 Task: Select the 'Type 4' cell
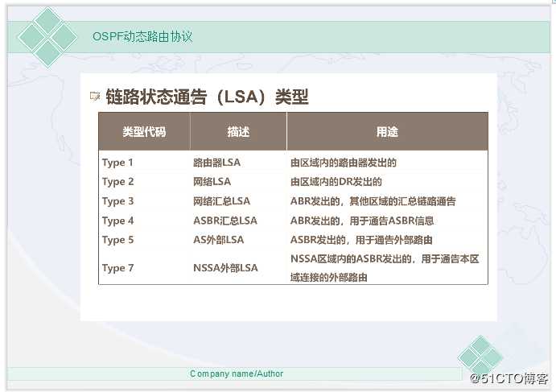[x=117, y=221]
